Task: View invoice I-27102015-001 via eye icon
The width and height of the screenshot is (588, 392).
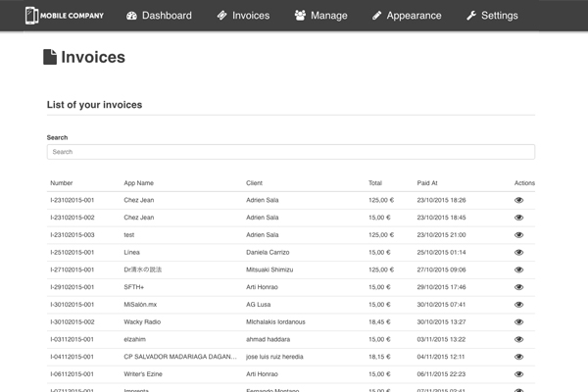Action: tap(518, 269)
